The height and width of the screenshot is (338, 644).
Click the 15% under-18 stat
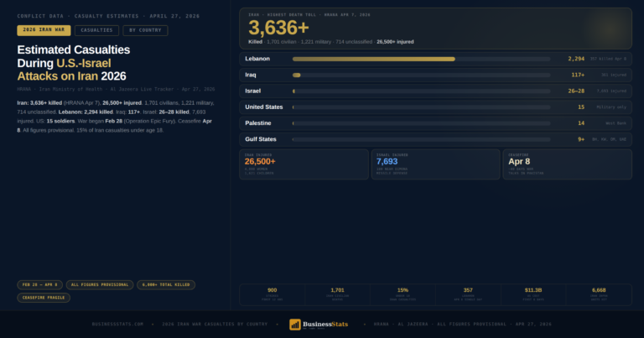tap(402, 294)
